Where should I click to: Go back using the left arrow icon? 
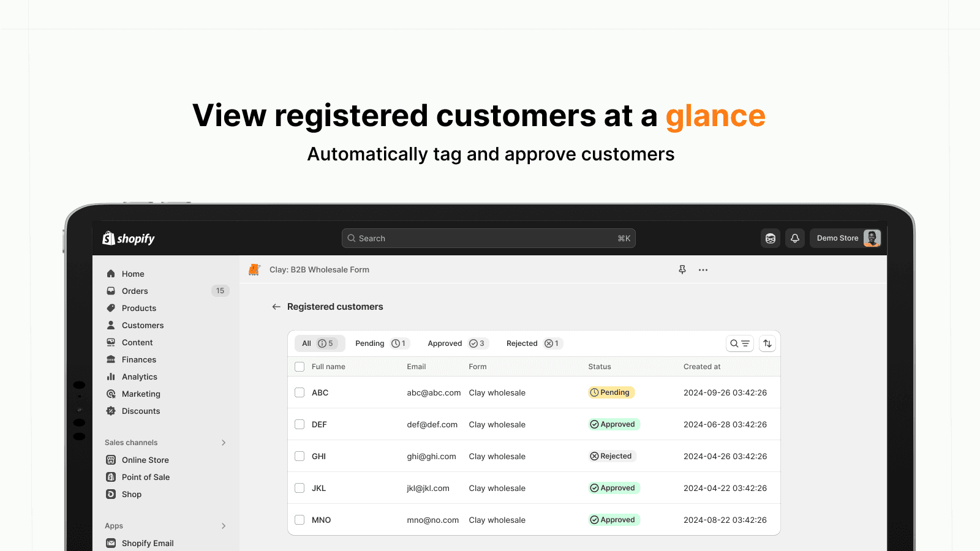(276, 307)
